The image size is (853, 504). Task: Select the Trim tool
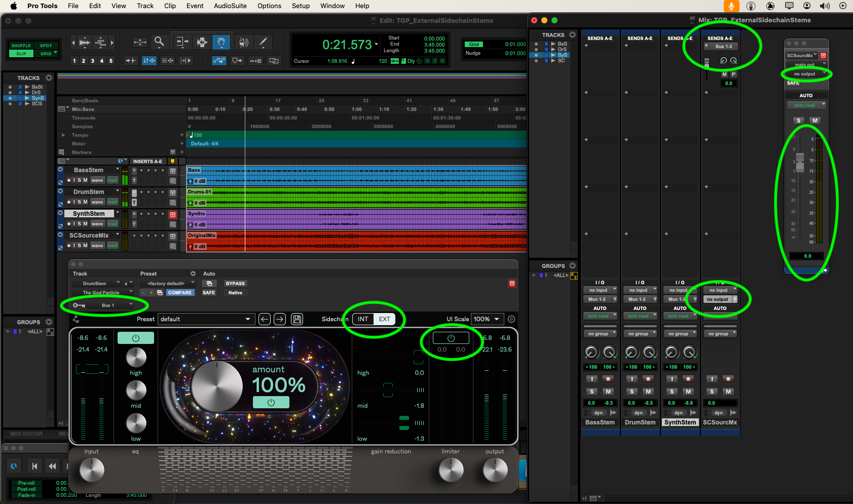pyautogui.click(x=182, y=42)
